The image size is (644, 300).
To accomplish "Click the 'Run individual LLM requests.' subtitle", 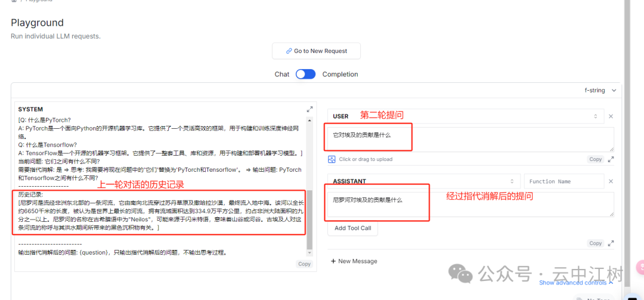I will coord(55,36).
